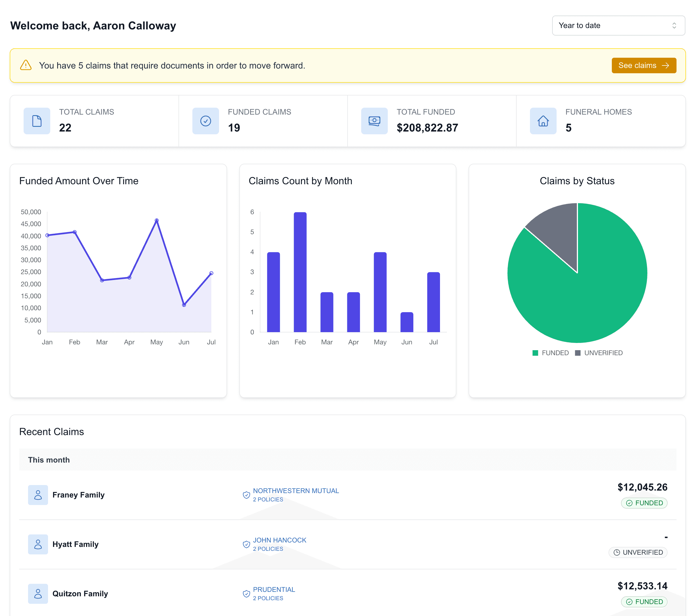Click the Jun data point on Funded Amount line
This screenshot has height=616, width=699.
point(184,305)
